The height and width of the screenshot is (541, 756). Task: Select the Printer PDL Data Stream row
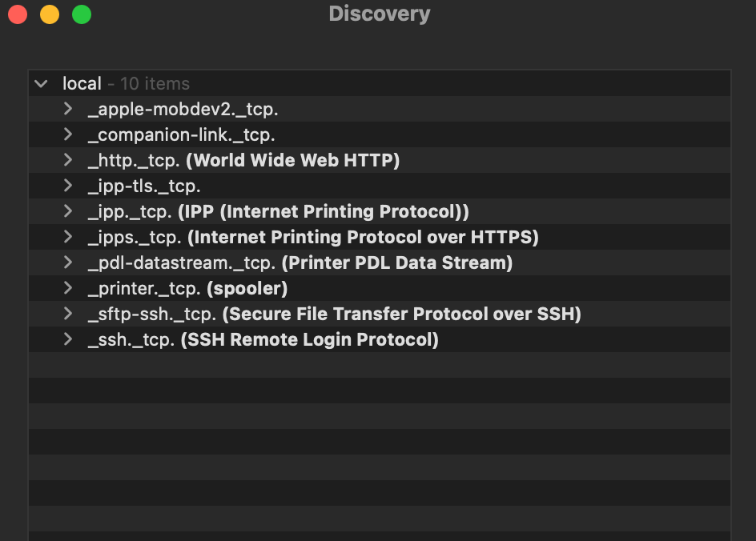tap(380, 262)
